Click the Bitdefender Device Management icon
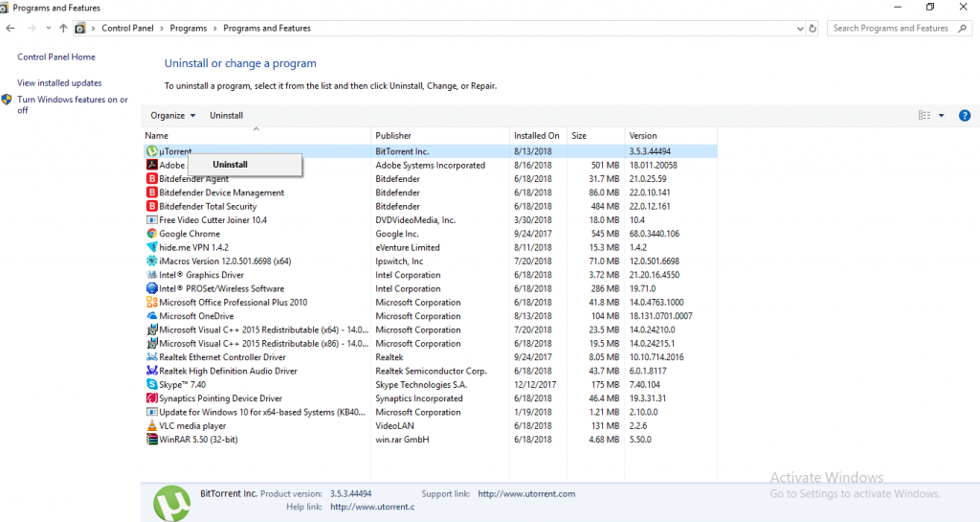Screen dimensions: 980x522 (x=151, y=193)
